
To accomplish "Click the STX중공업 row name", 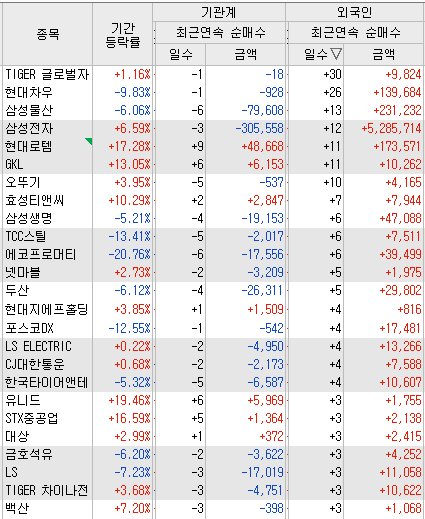I will tap(32, 418).
